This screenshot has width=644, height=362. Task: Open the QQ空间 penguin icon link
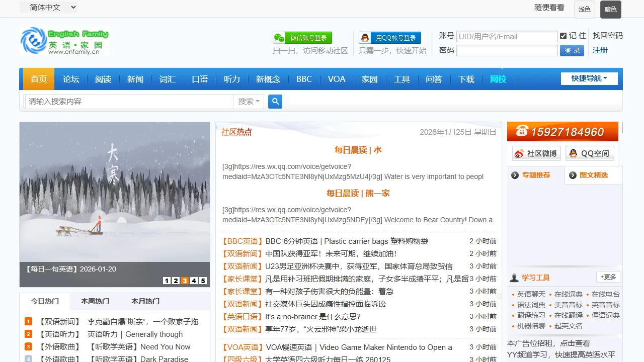point(589,153)
